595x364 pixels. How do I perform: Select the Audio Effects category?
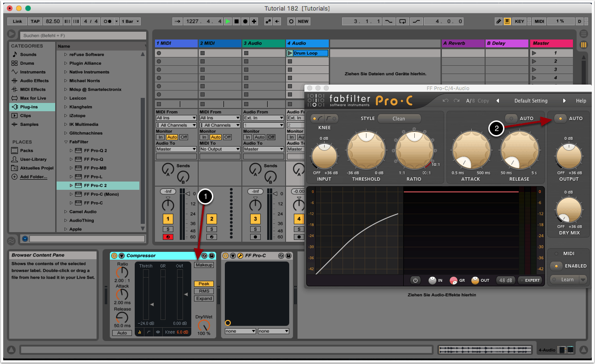34,81
